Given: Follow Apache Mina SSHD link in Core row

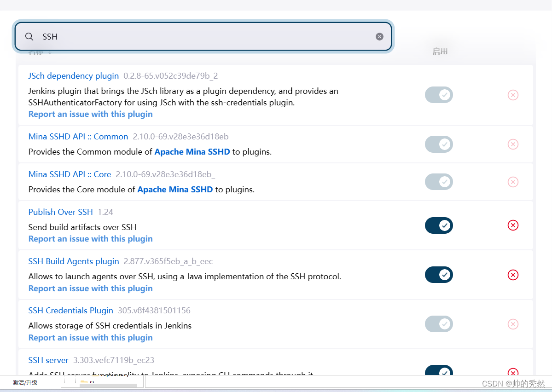Looking at the screenshot, I should coord(175,189).
